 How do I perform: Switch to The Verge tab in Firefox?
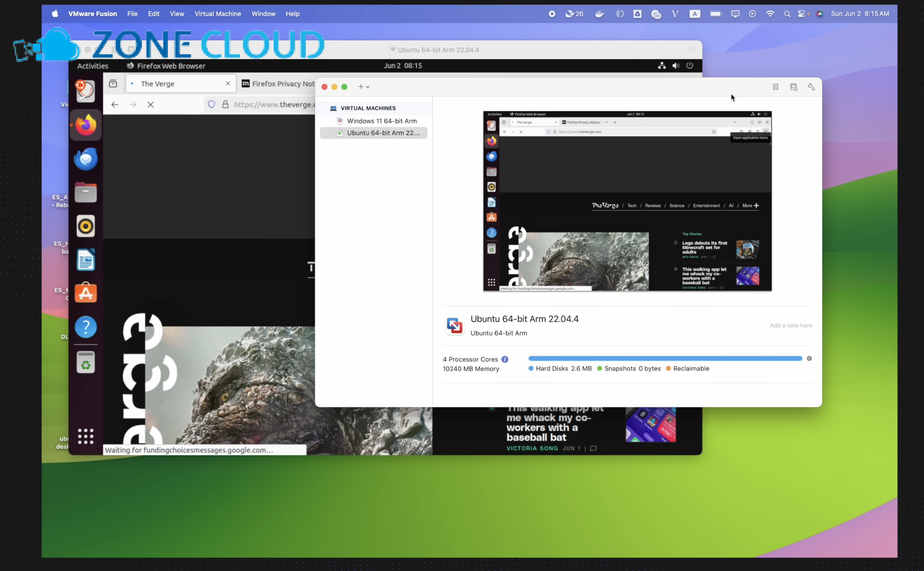[x=180, y=84]
